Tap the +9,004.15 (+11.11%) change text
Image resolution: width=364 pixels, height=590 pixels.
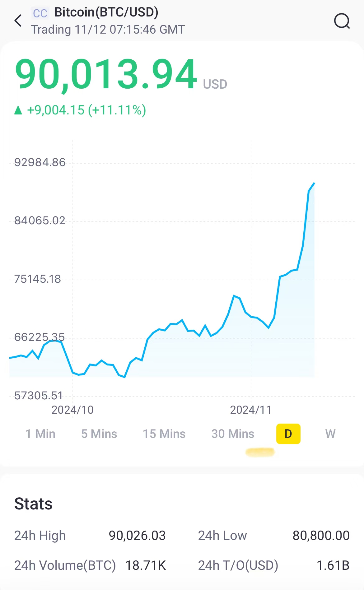[x=86, y=110]
